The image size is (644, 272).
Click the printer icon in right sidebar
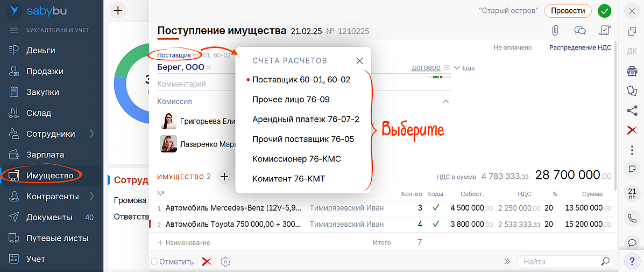point(632,71)
